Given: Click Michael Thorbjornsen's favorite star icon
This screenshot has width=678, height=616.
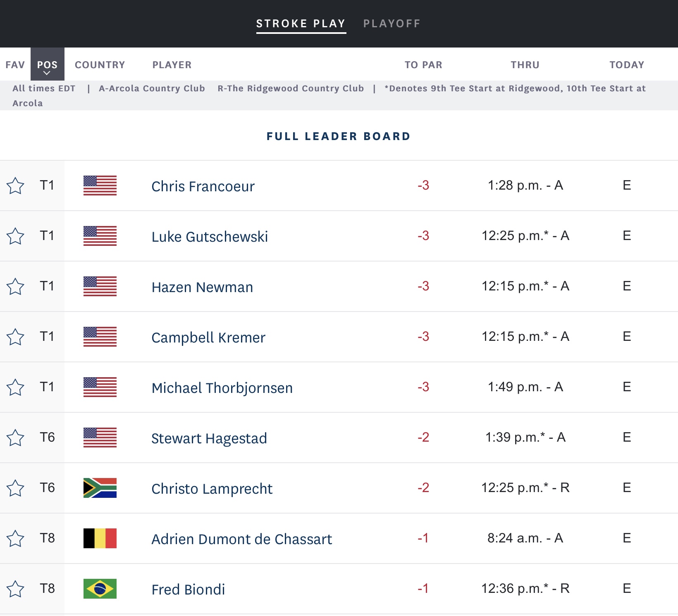Looking at the screenshot, I should point(15,388).
